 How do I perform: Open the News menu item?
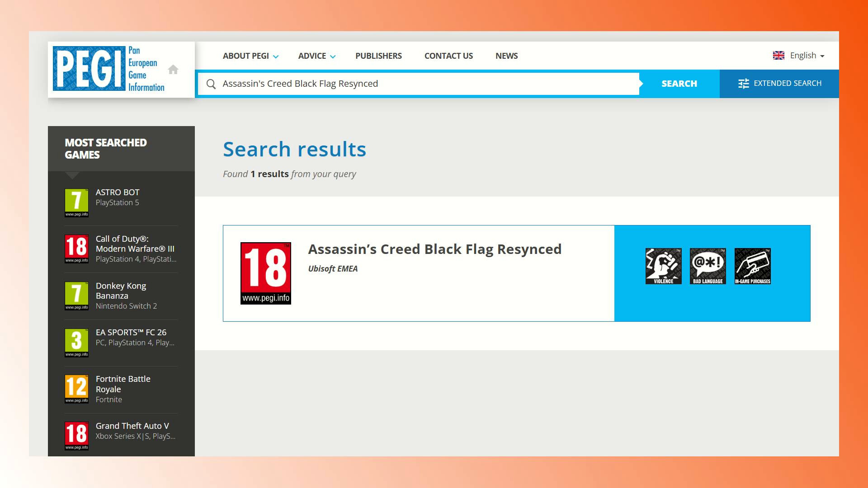click(x=506, y=56)
